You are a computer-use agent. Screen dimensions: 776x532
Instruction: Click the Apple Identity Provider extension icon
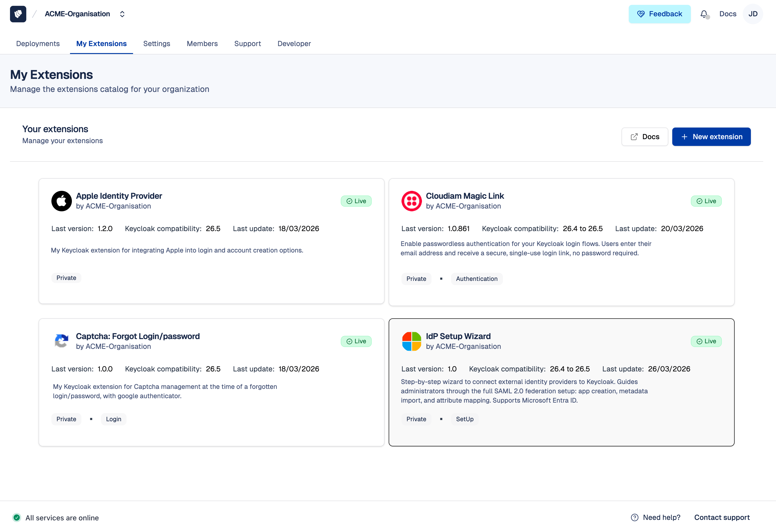pos(61,201)
